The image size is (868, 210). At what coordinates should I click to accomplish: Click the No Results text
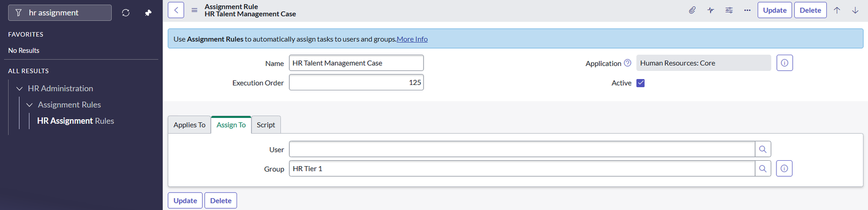pos(24,50)
